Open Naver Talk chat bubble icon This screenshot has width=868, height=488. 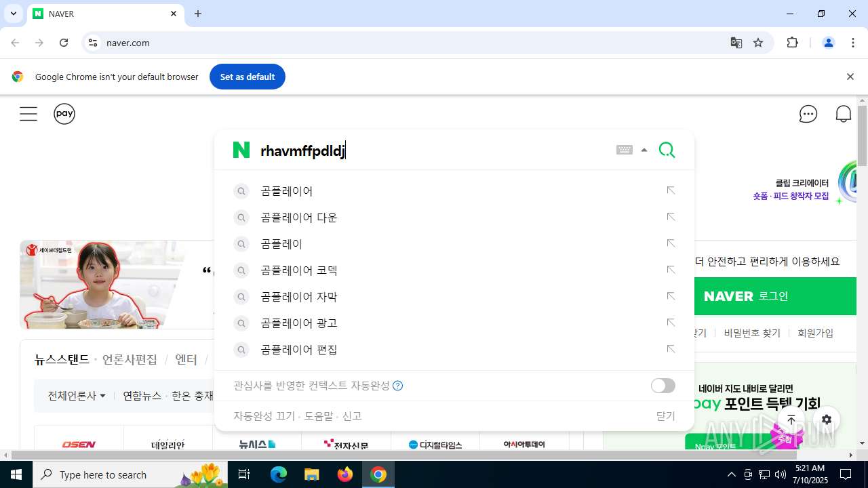(x=808, y=114)
